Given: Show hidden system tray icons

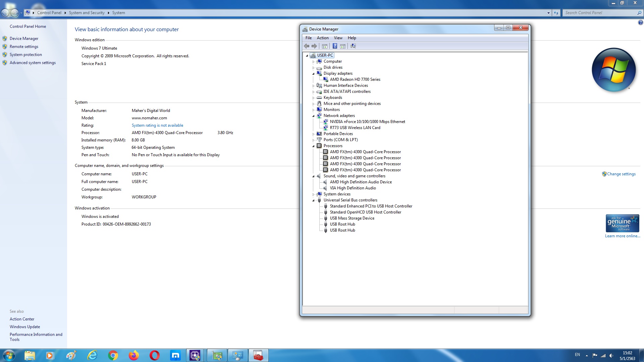Looking at the screenshot, I should click(587, 355).
